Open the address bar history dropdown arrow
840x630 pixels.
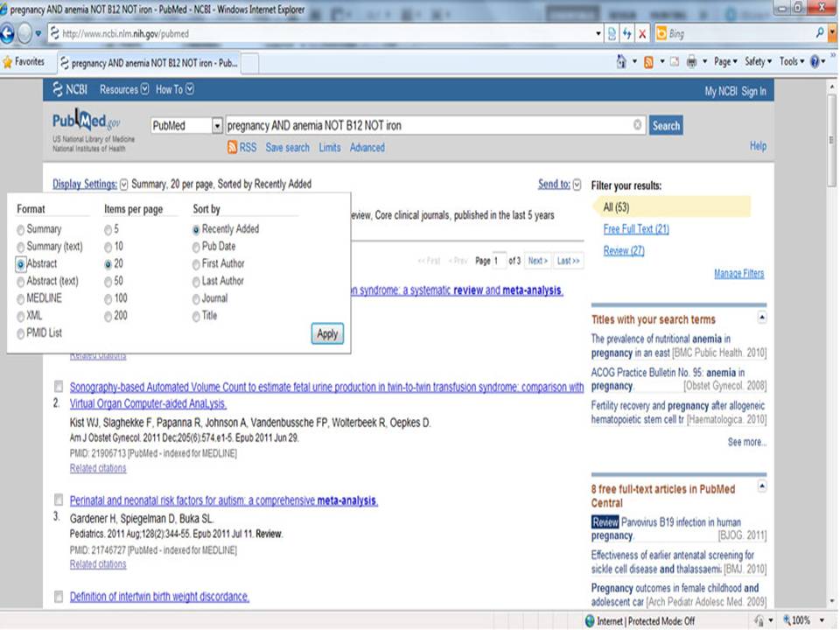[x=598, y=34]
